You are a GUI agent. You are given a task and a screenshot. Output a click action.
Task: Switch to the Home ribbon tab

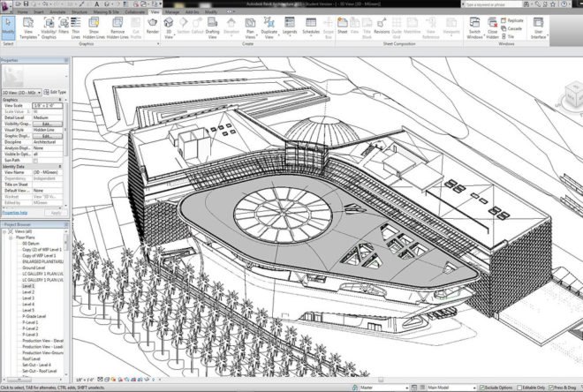(x=22, y=11)
